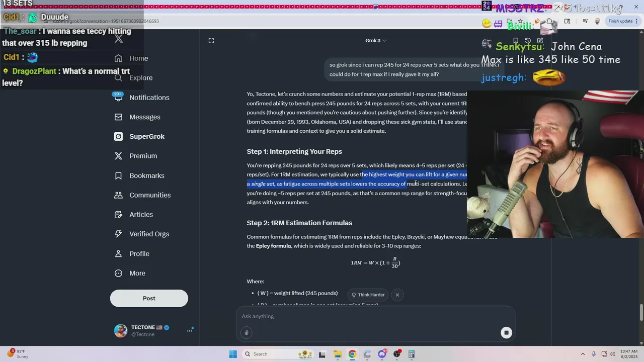
Task: Go to Premium in the sidebar
Action: pos(136,156)
